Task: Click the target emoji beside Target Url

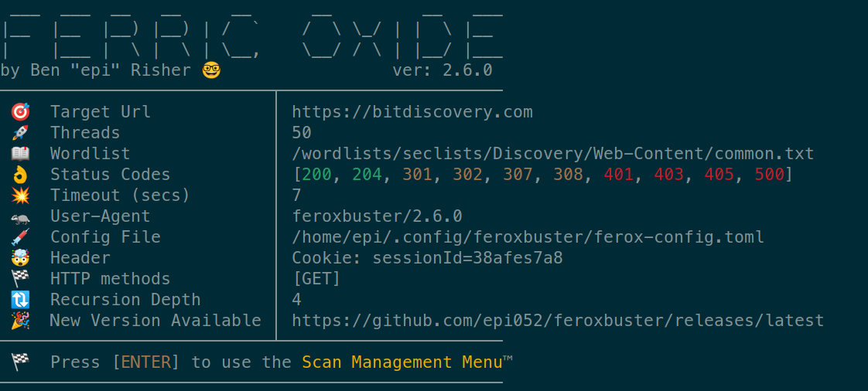Action: pos(20,112)
